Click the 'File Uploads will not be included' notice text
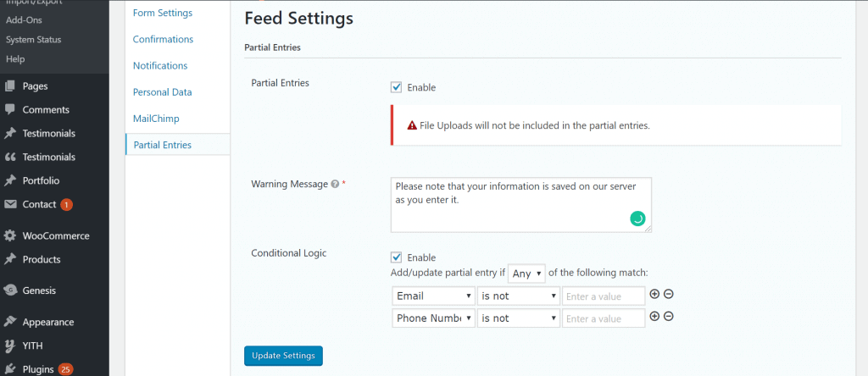Screen dimensions: 868x376 tap(534, 125)
